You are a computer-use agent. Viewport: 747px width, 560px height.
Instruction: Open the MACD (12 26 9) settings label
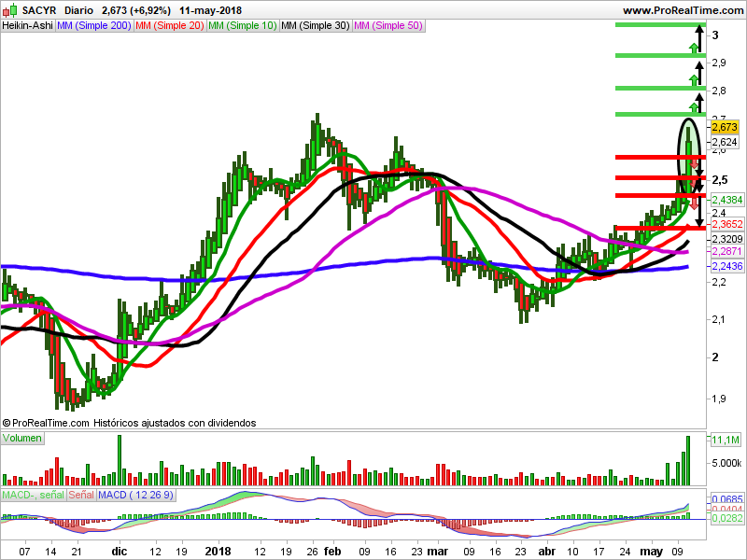136,494
